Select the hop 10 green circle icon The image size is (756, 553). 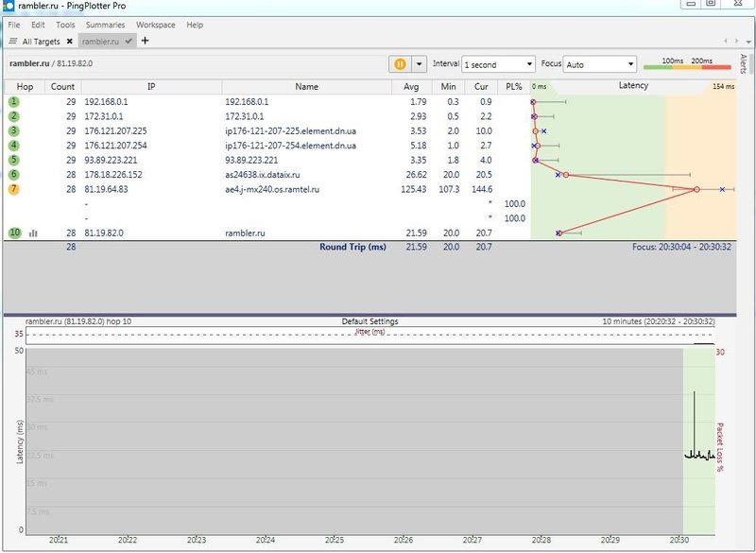pyautogui.click(x=15, y=233)
